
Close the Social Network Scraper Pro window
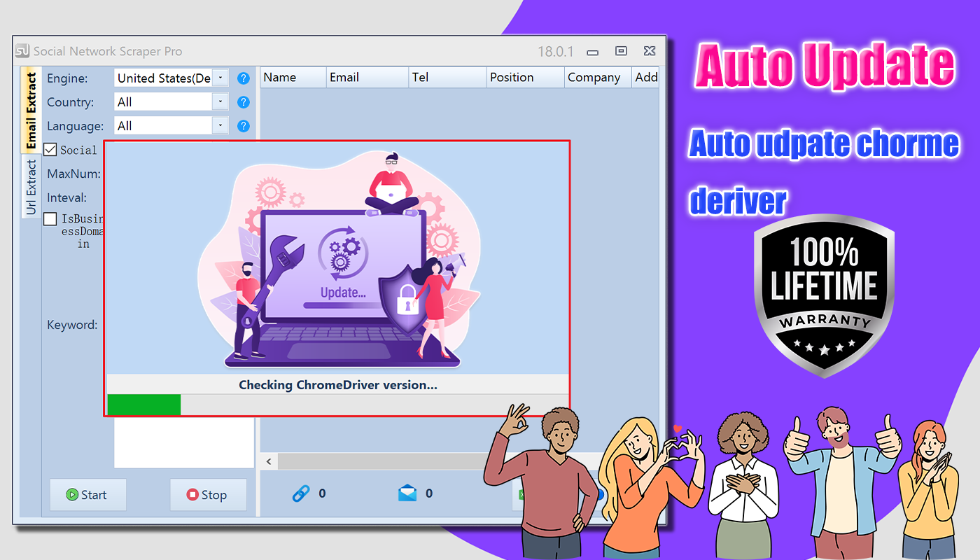tap(650, 51)
